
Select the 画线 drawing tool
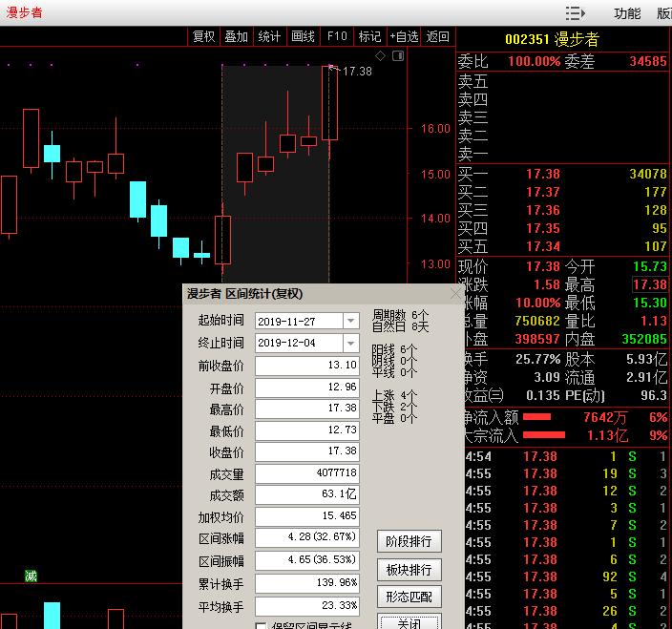[x=303, y=36]
